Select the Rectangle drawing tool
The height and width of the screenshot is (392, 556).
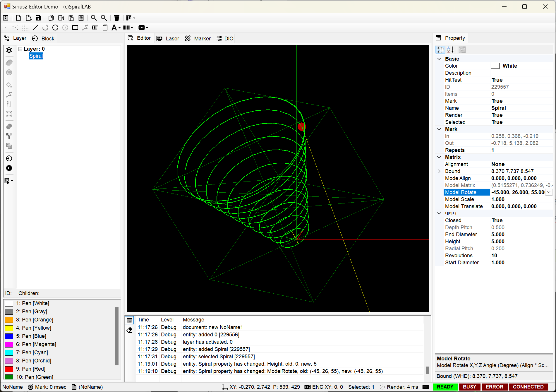point(75,28)
